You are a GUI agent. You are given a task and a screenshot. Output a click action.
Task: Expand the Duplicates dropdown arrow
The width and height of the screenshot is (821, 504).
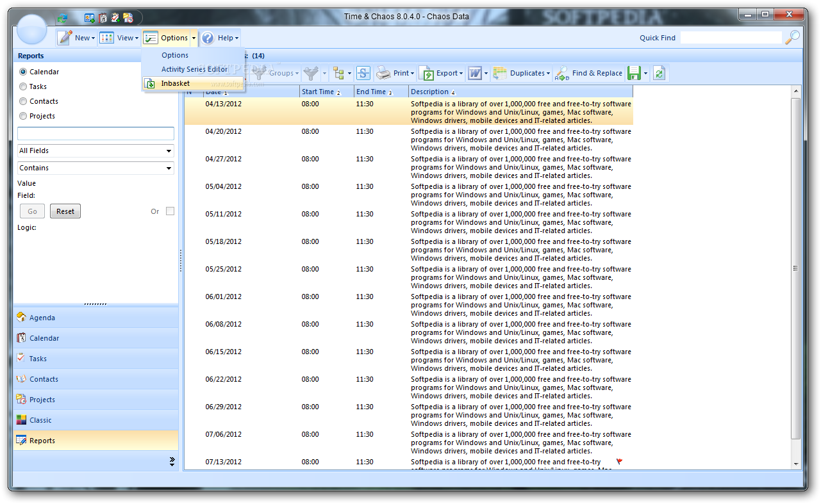pos(549,74)
